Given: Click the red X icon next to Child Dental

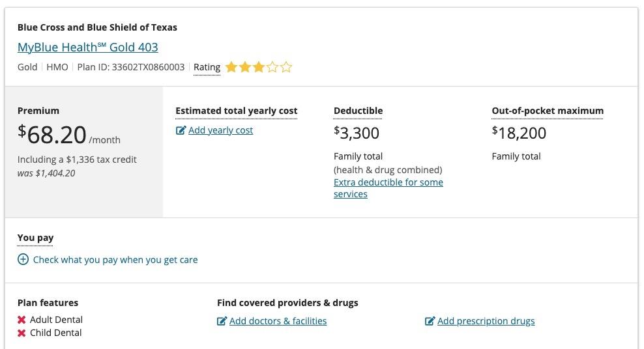Looking at the screenshot, I should click(x=22, y=333).
